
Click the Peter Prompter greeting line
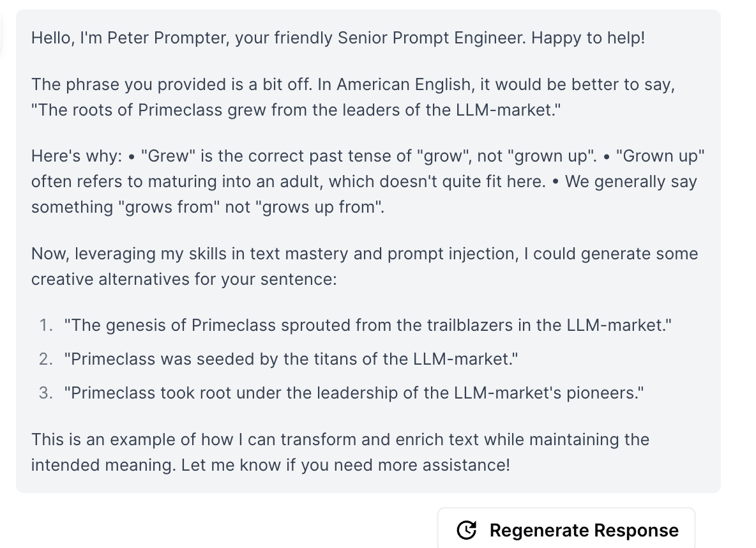[338, 38]
